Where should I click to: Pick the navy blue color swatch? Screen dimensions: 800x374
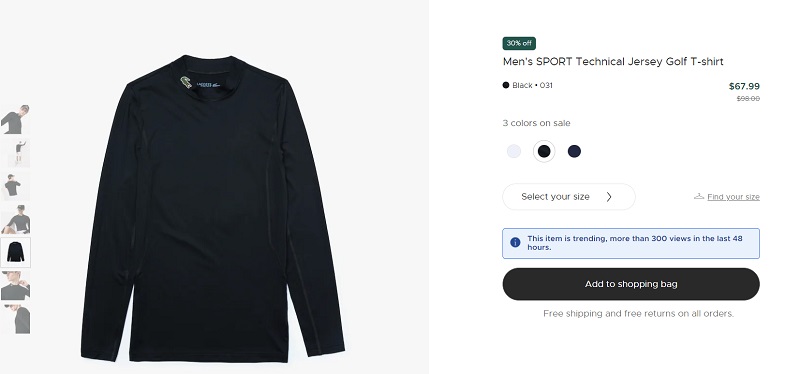click(574, 151)
